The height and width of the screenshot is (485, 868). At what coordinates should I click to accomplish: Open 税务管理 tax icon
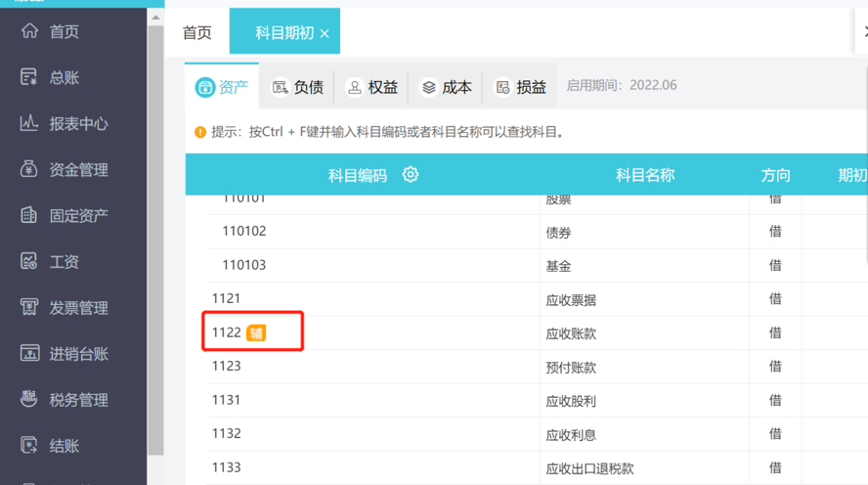tap(29, 400)
